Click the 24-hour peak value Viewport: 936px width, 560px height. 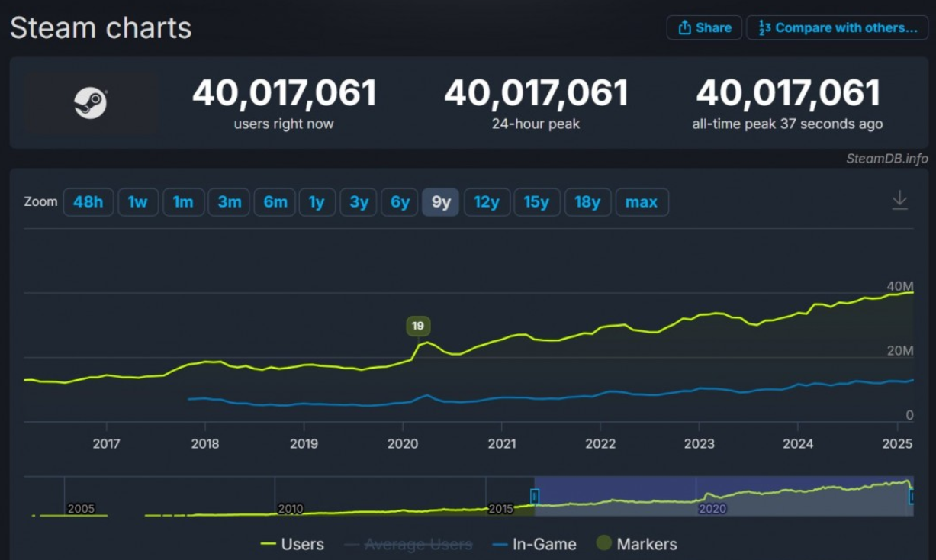point(536,93)
